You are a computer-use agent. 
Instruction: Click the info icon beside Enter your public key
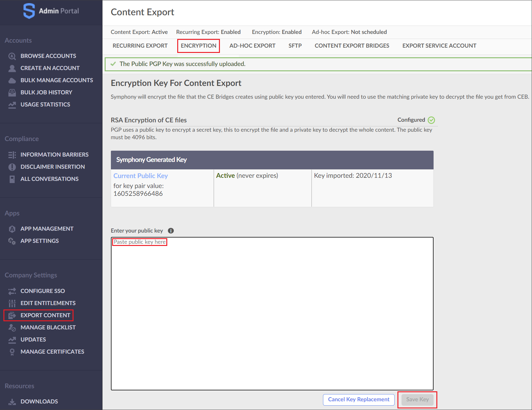tap(171, 231)
